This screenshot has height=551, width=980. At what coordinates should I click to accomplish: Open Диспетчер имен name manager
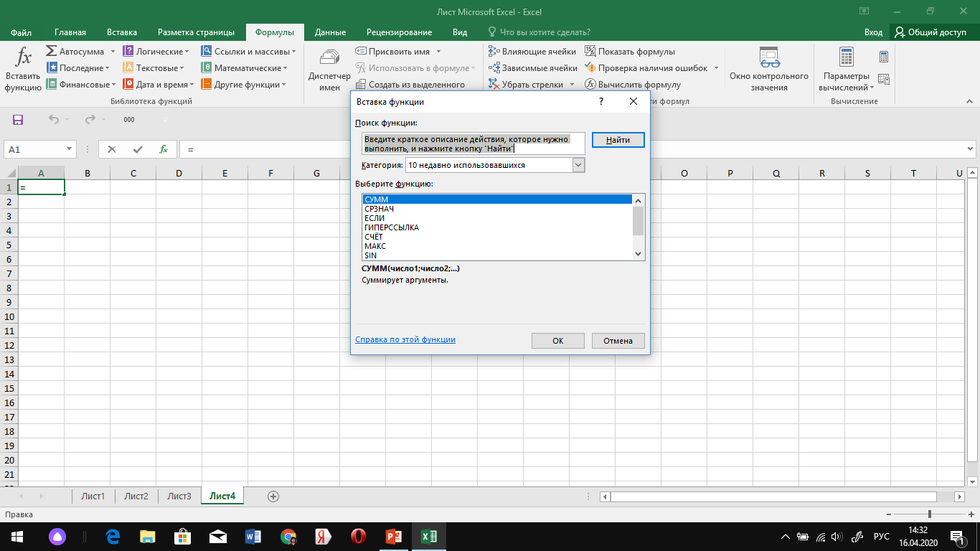pos(329,70)
